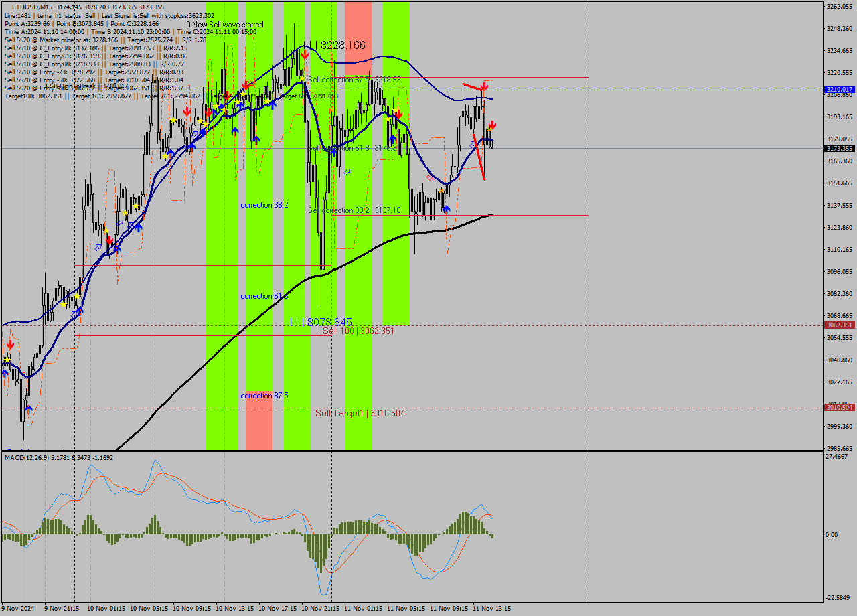Click the '10 Nov 21:15' time axis label

click(x=320, y=609)
